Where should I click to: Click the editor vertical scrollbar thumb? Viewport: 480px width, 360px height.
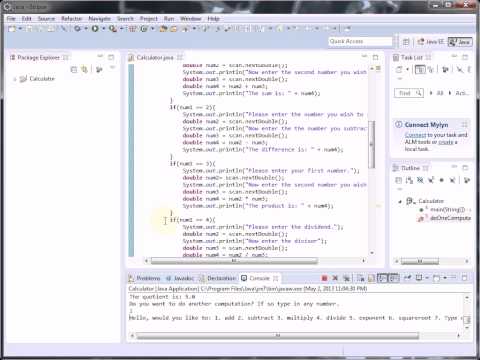point(372,144)
